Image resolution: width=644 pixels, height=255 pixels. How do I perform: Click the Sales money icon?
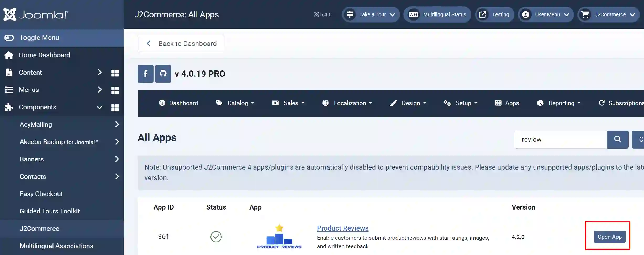(x=275, y=103)
